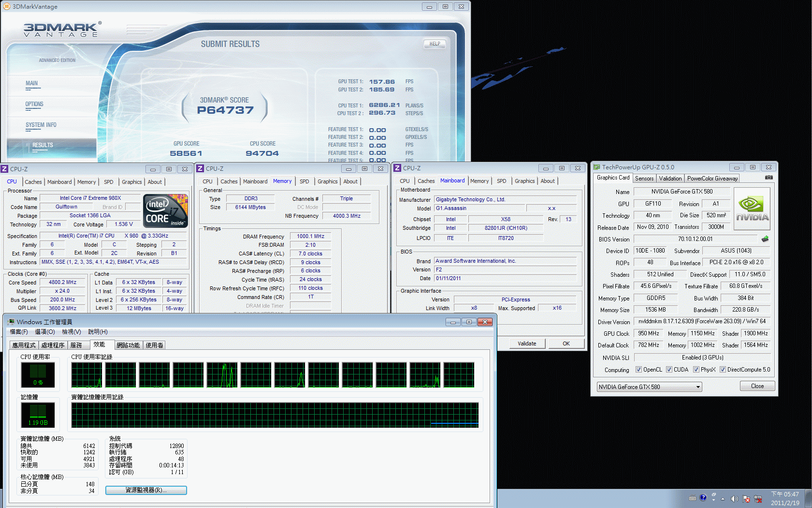Toggle the PhysX checkbox in GPU-Z
812x508 pixels.
coord(696,370)
